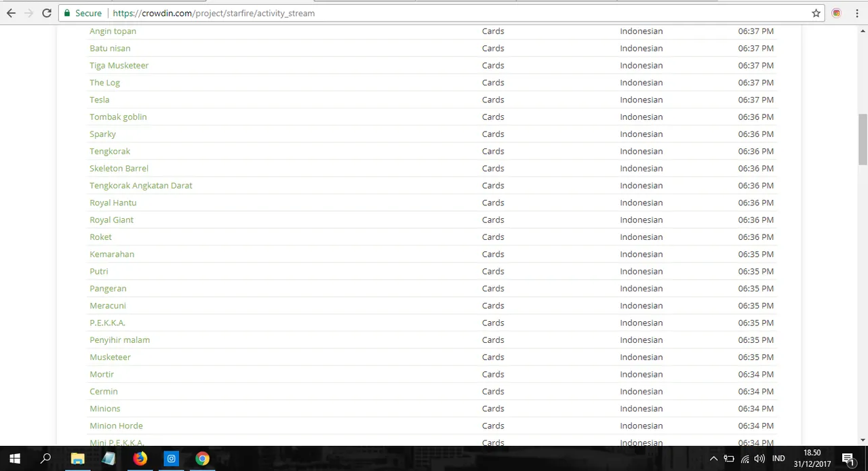This screenshot has width=868, height=471.
Task: Open the 'Tesla' entry
Action: (x=99, y=100)
